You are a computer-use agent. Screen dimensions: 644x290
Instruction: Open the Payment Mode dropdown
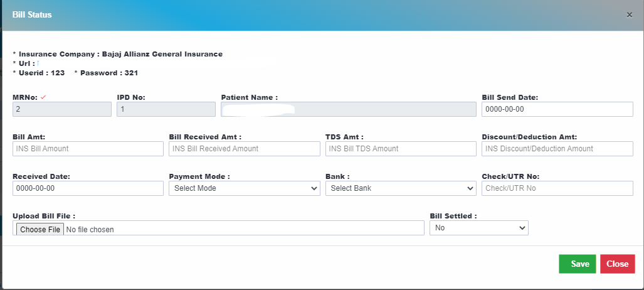point(245,188)
